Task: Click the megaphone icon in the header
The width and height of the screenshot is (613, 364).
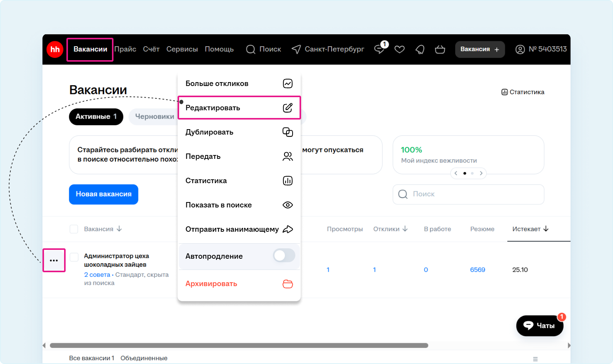Action: pyautogui.click(x=420, y=49)
